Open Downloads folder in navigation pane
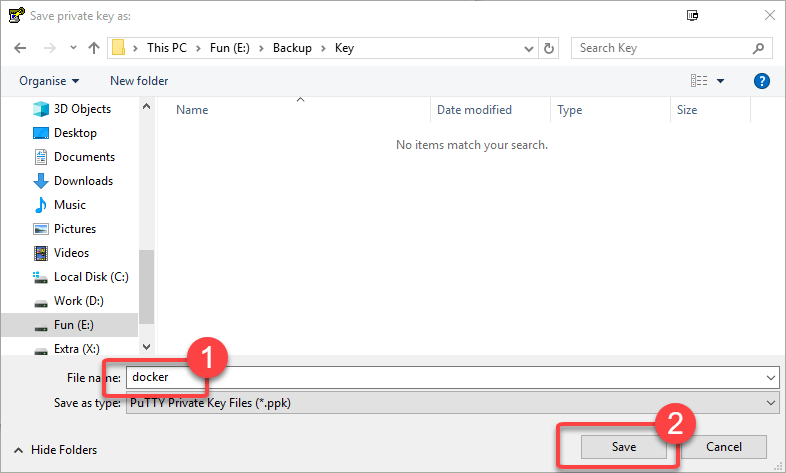786x473 pixels. pyautogui.click(x=83, y=181)
